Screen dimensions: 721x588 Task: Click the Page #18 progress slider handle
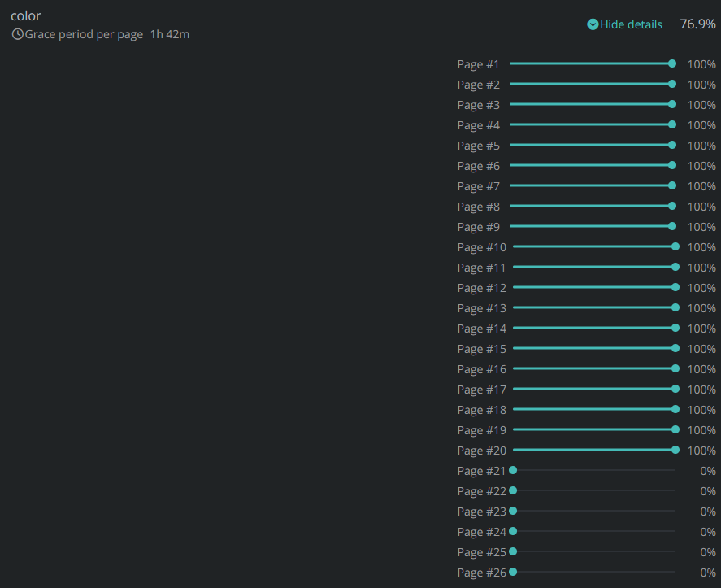[675, 409]
